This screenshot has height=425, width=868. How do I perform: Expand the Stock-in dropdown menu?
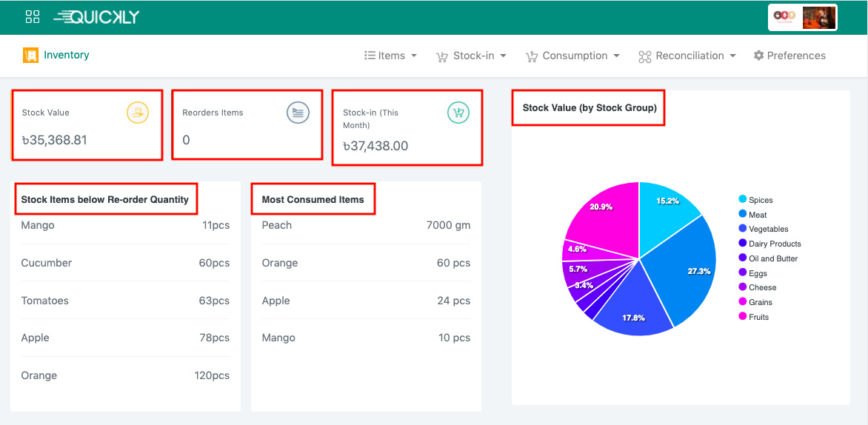[473, 56]
